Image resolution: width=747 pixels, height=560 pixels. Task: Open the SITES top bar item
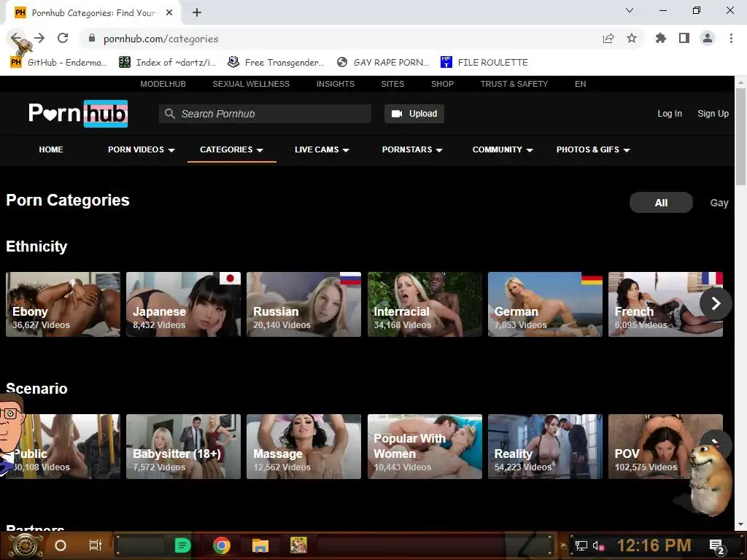tap(392, 84)
